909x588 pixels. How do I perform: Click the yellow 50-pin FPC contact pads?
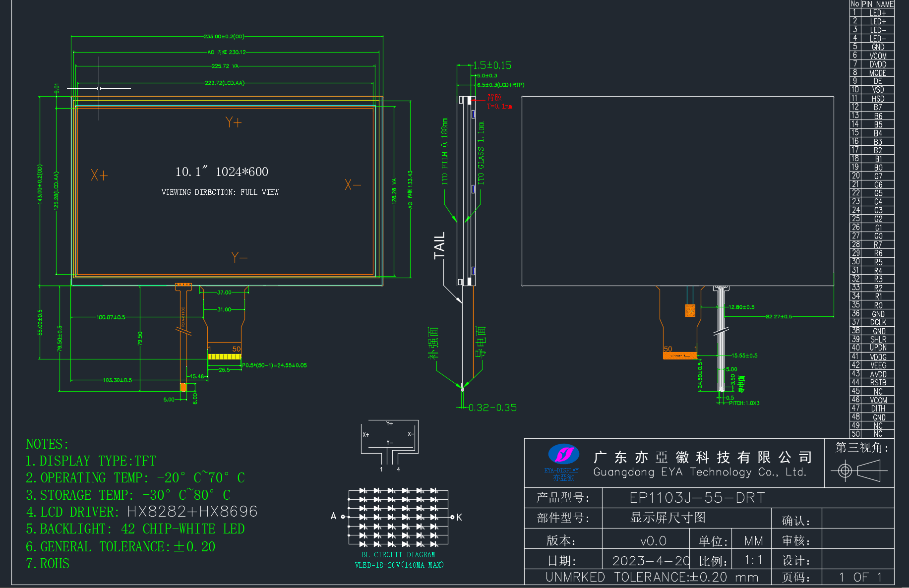tap(224, 356)
